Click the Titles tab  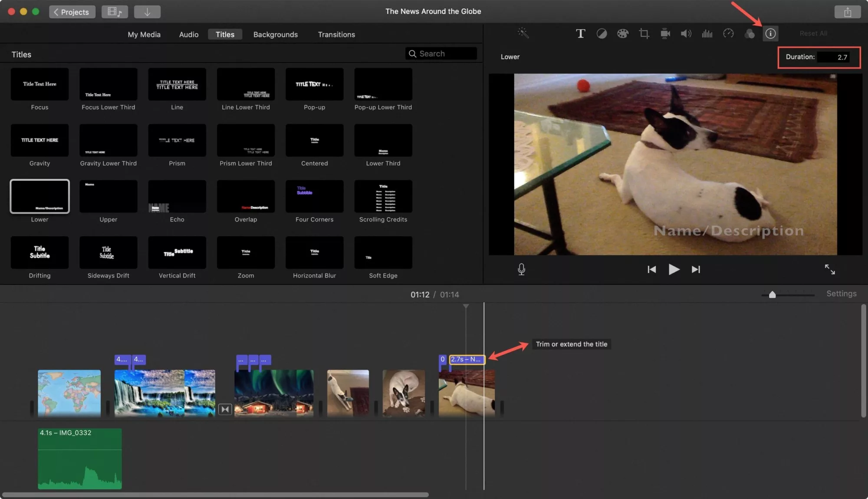click(x=225, y=34)
